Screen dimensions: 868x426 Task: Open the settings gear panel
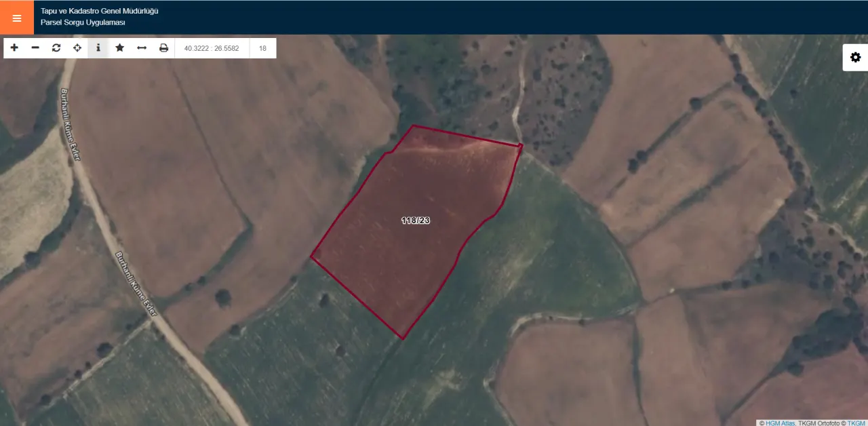(855, 58)
